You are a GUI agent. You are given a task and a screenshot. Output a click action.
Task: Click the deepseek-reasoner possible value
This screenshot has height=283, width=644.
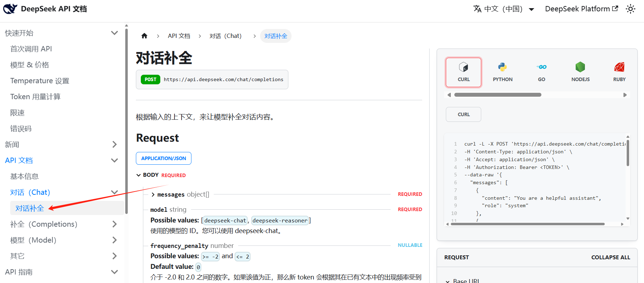[x=280, y=220]
